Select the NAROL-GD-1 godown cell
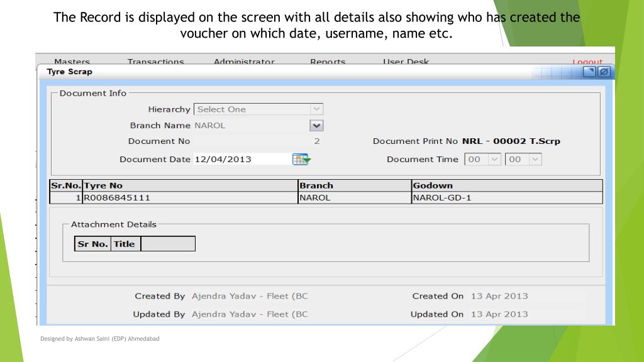The image size is (644, 362). pos(506,198)
